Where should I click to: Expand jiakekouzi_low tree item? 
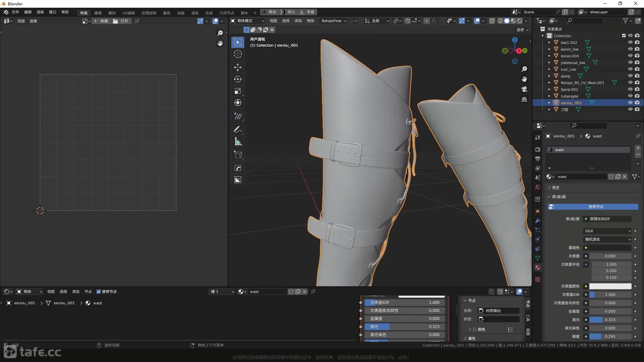549,63
